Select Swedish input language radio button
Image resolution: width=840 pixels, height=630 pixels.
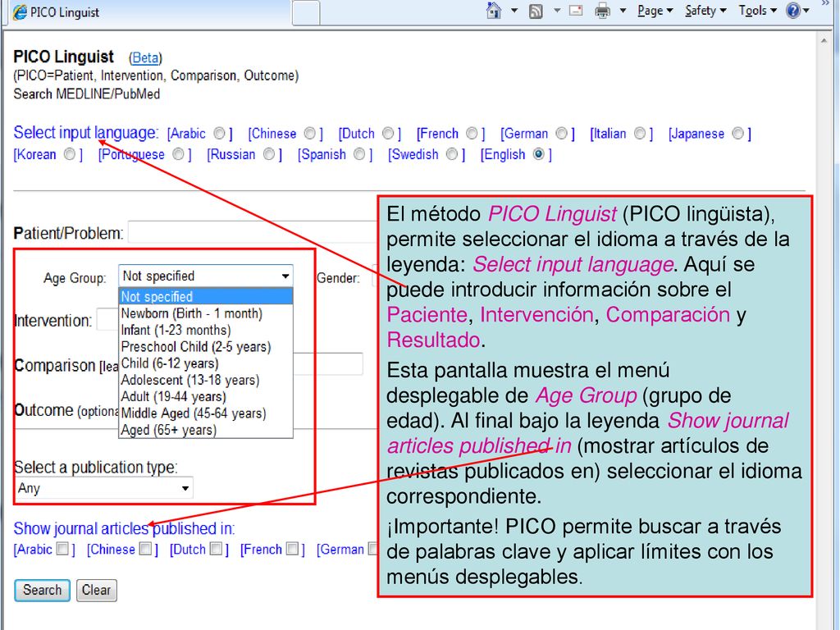point(452,154)
